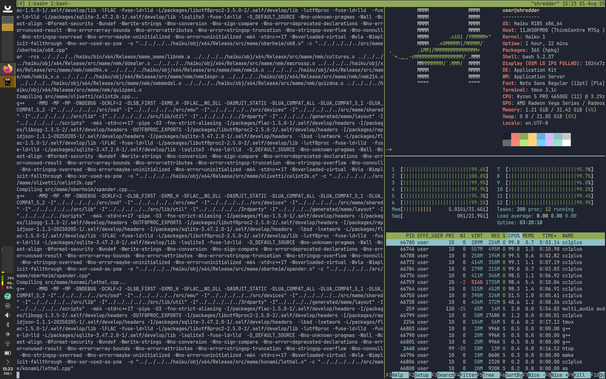Click F9 Kill in htop footer
606x379 pixels.
coord(581,375)
